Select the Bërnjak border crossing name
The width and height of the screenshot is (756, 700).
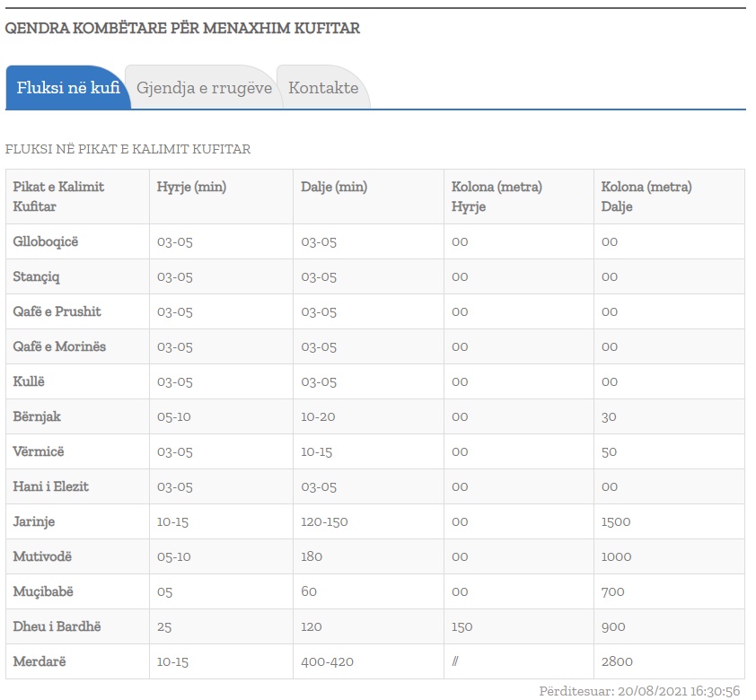pyautogui.click(x=37, y=416)
